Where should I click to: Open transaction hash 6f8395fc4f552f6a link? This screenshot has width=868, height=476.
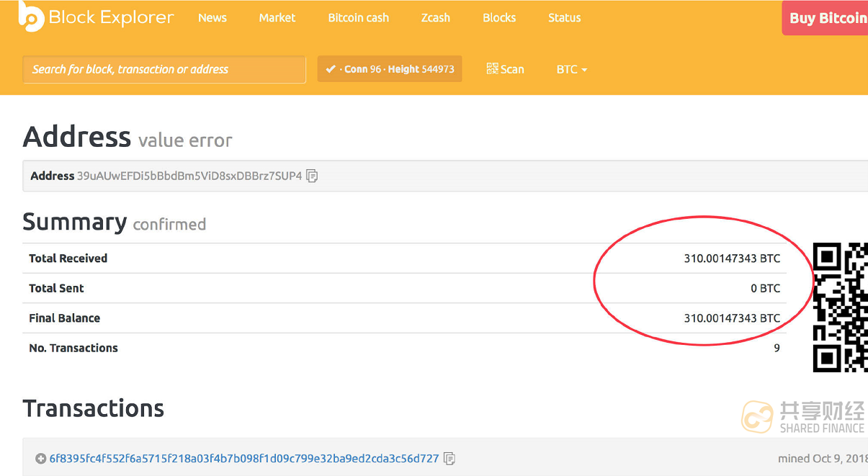click(x=244, y=459)
